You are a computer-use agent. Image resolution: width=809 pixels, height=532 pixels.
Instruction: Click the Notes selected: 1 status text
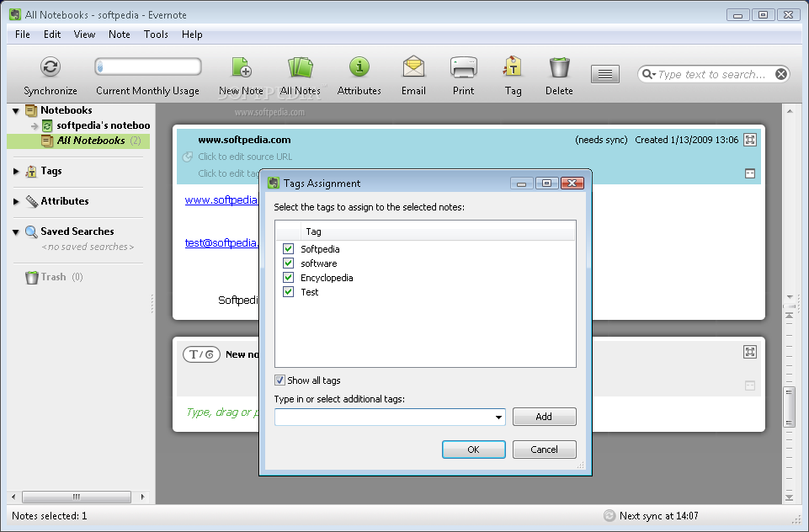pos(50,516)
